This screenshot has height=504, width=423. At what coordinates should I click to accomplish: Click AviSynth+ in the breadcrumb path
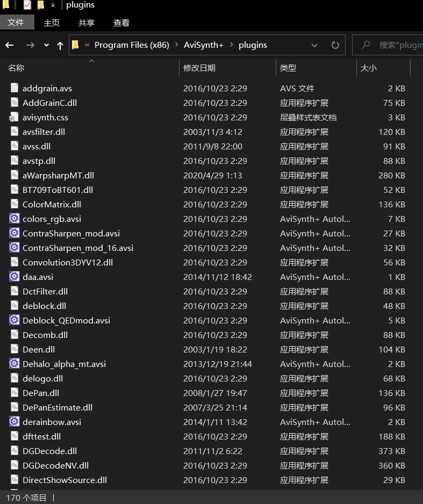click(204, 45)
